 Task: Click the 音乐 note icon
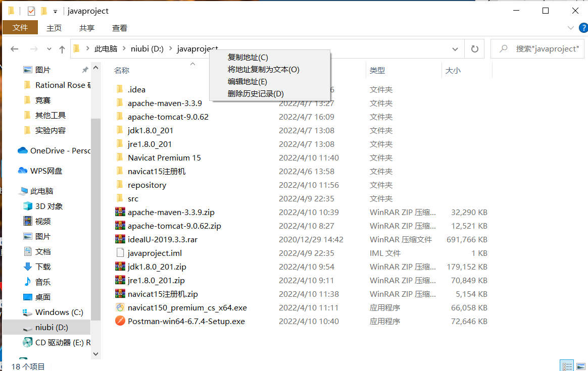coord(28,282)
